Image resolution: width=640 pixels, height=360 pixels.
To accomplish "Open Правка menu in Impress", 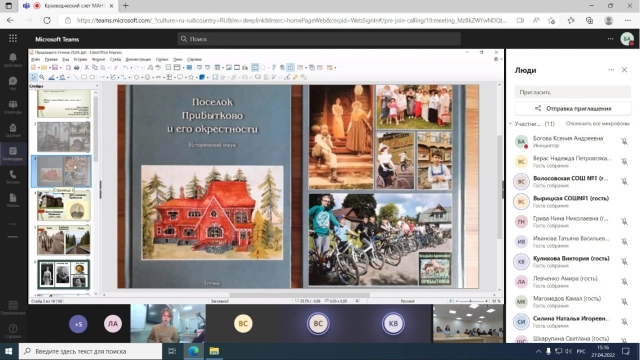I will [51, 59].
